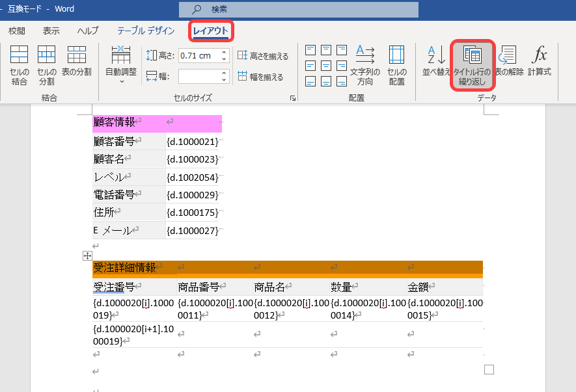Screen dimensions: 576x392
Task: Open the 文字列の方向 text direction tool
Action: tap(365, 65)
